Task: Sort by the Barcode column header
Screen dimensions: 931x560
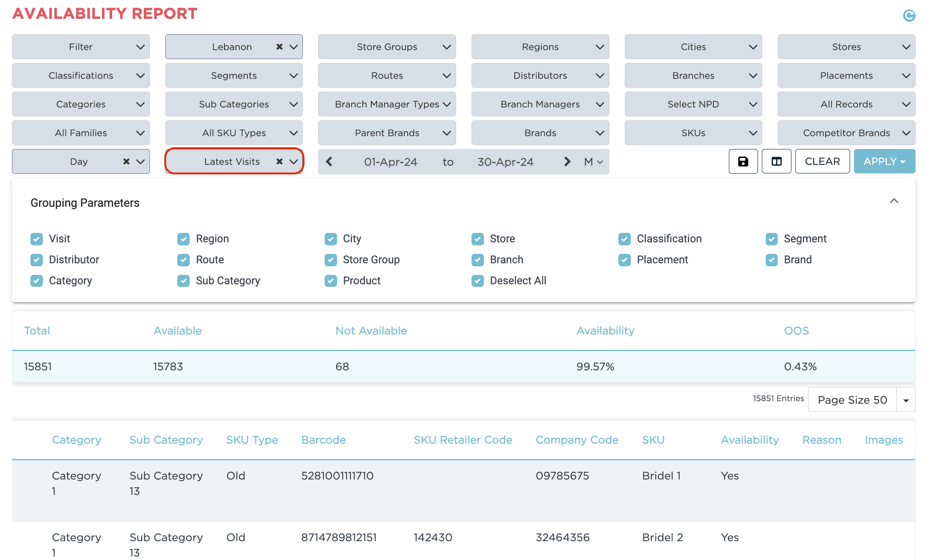Action: 323,440
